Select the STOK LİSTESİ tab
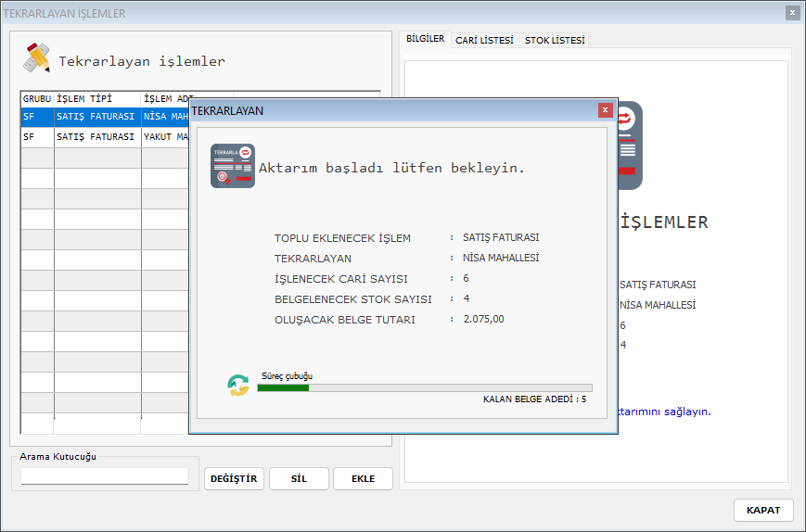806x532 pixels. (x=555, y=41)
